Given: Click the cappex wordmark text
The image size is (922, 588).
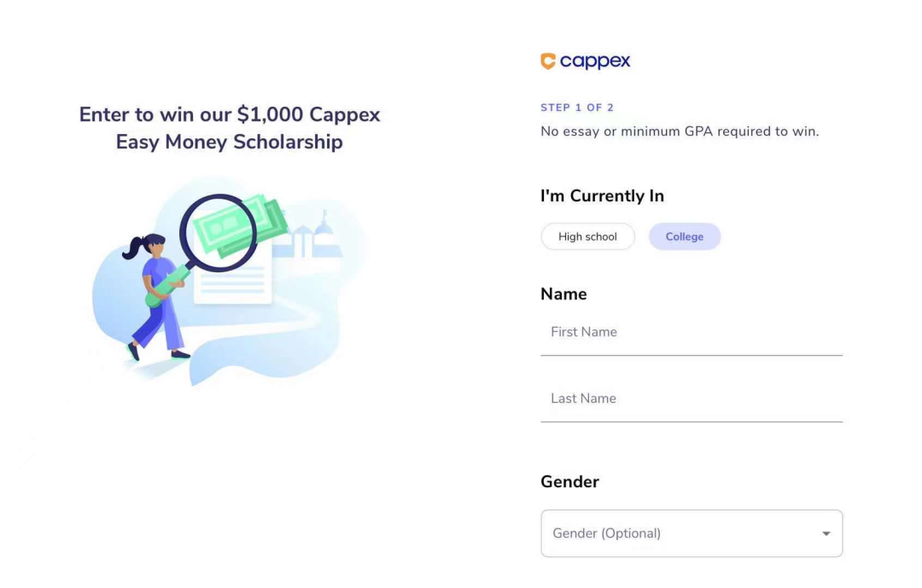Looking at the screenshot, I should tap(595, 61).
